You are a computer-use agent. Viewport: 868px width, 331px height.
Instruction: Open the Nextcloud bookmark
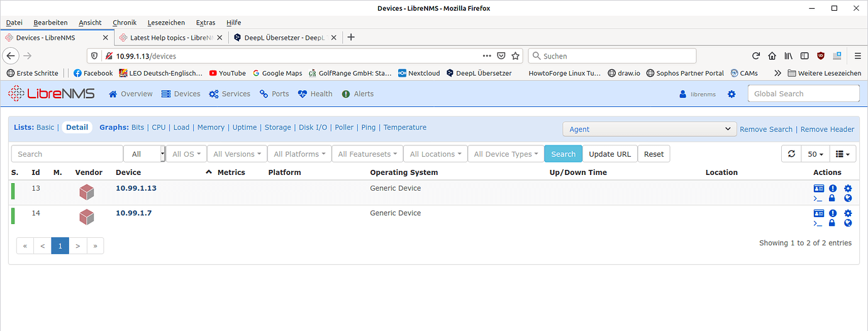click(x=419, y=73)
